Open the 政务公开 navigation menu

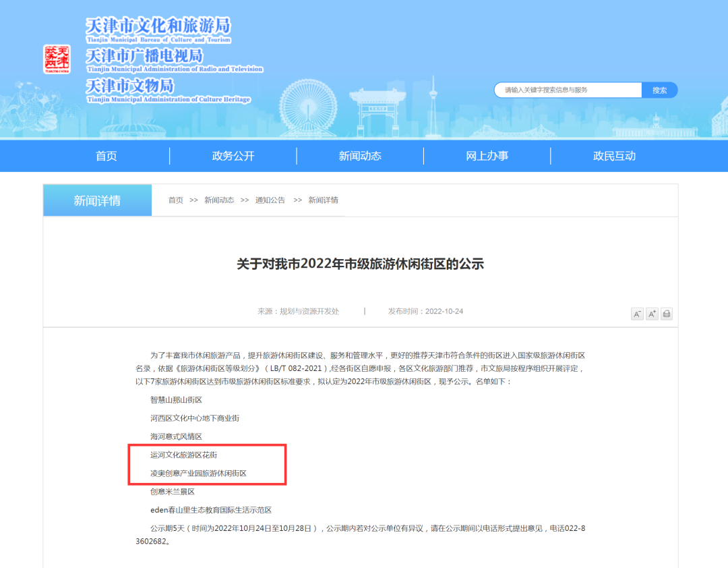(232, 156)
